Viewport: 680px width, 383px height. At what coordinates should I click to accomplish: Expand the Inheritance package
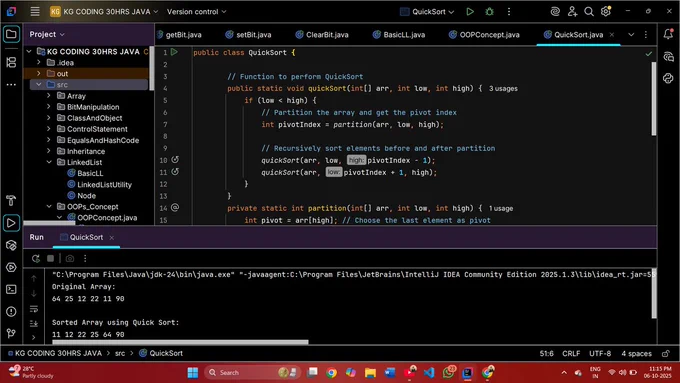point(49,151)
